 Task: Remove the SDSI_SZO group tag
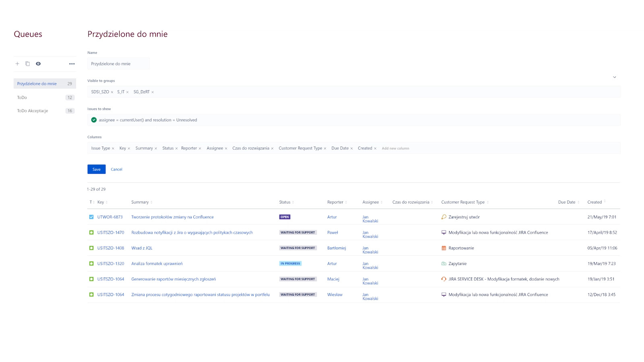click(x=112, y=92)
